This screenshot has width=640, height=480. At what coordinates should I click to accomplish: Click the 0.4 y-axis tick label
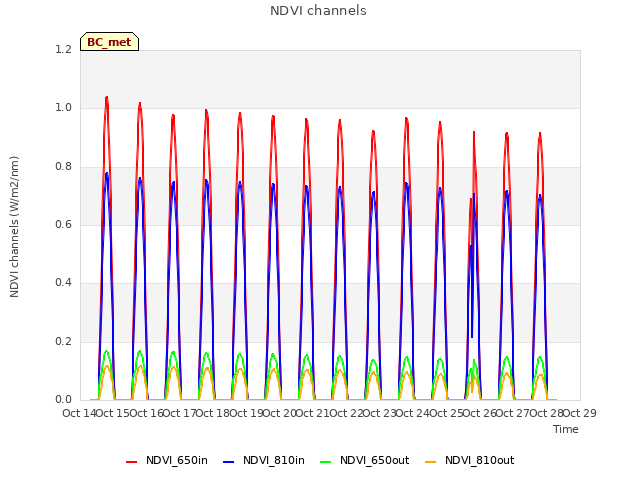(x=63, y=282)
